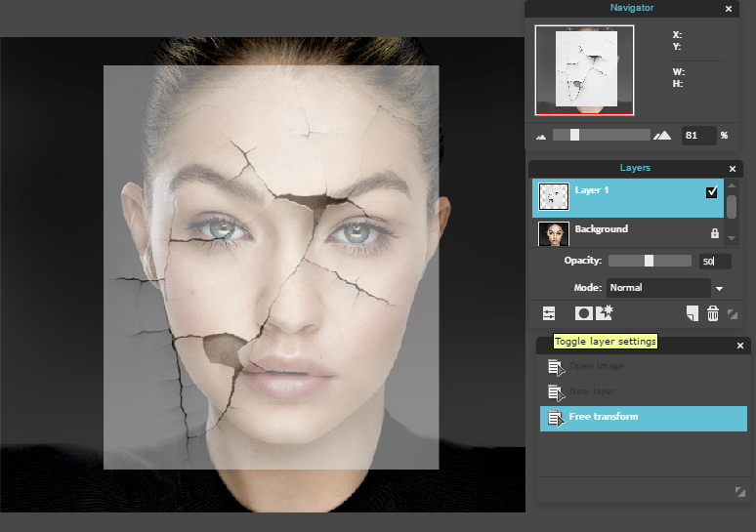Screen dimensions: 756x532
Task: Click the Navigator panel title
Action: tap(632, 8)
